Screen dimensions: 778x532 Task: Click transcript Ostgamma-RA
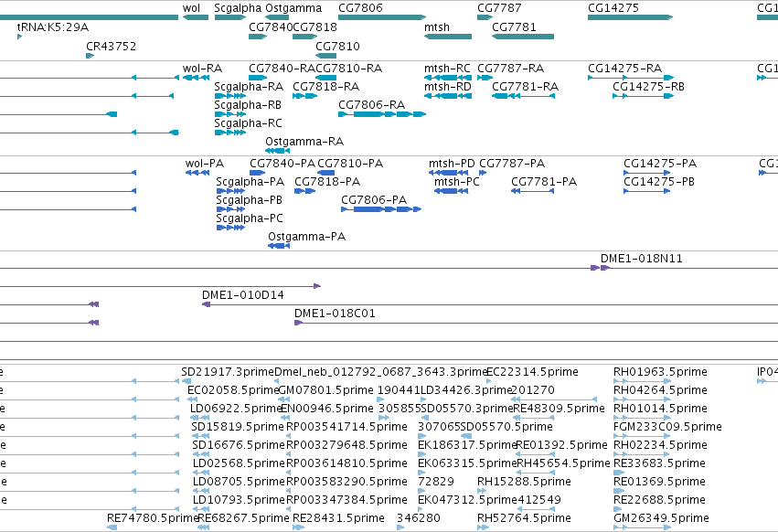(x=277, y=151)
